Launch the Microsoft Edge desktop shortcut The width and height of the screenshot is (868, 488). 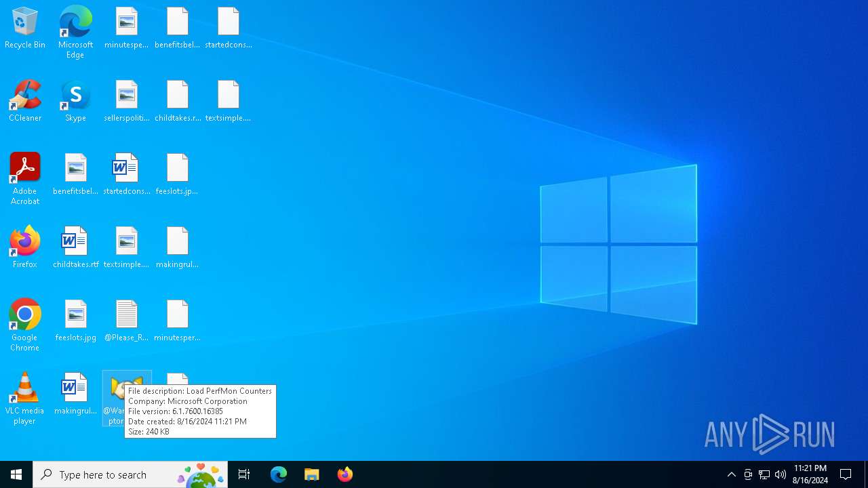coord(75,32)
